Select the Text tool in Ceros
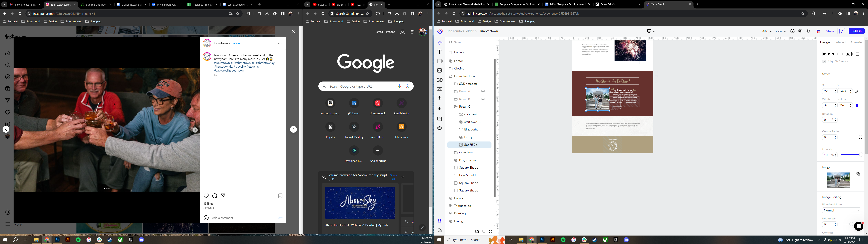The height and width of the screenshot is (244, 868). [439, 52]
